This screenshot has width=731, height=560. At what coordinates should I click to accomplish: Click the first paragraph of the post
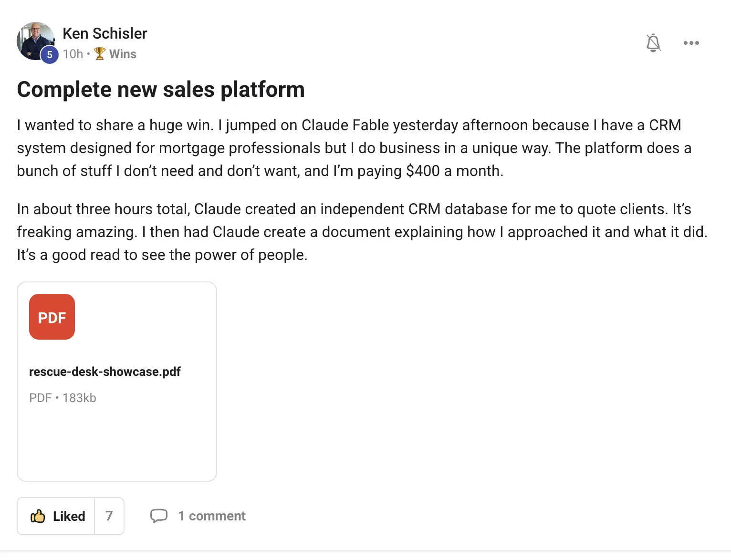click(354, 148)
